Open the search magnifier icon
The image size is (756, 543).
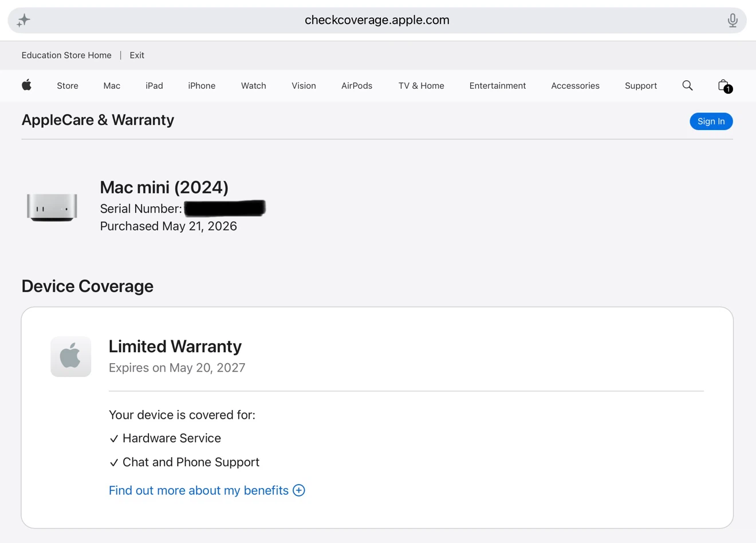687,85
